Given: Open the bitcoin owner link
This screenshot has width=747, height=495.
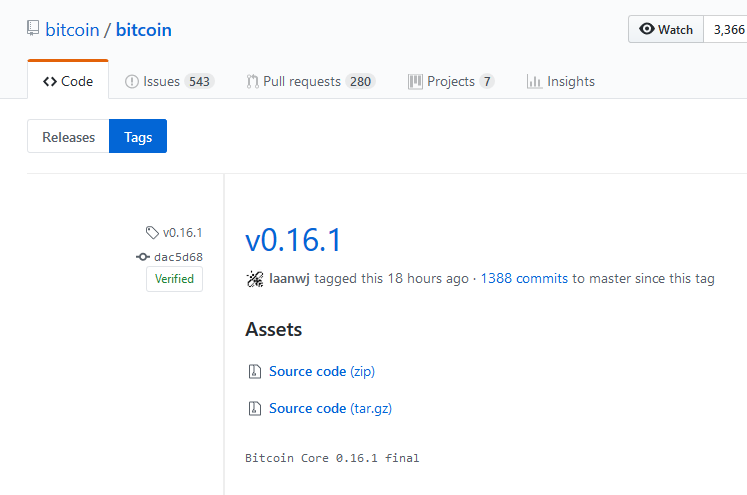Looking at the screenshot, I should (x=72, y=30).
